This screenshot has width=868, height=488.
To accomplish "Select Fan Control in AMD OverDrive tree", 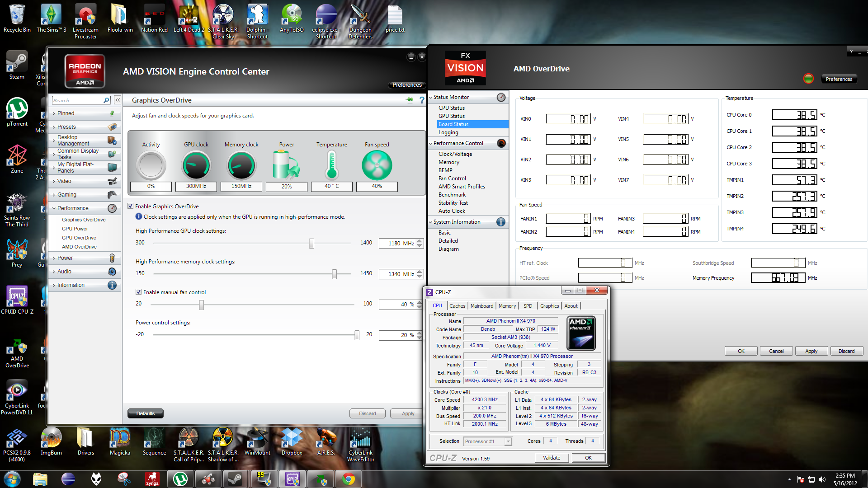I will (452, 178).
